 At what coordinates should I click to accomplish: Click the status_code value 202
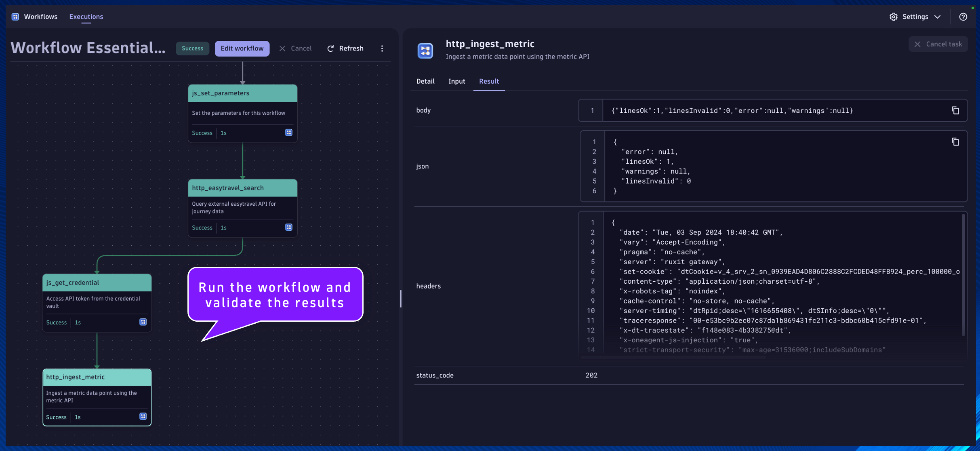[591, 375]
